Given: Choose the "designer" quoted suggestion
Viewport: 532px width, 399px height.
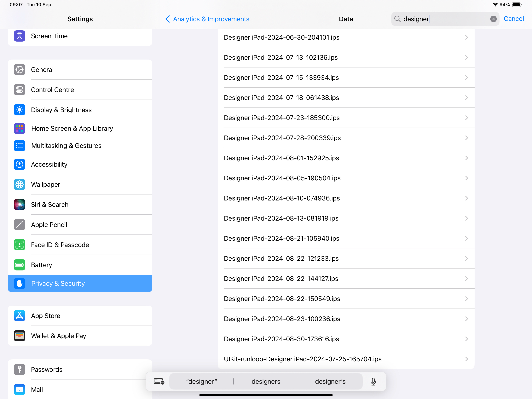Looking at the screenshot, I should click(x=202, y=381).
